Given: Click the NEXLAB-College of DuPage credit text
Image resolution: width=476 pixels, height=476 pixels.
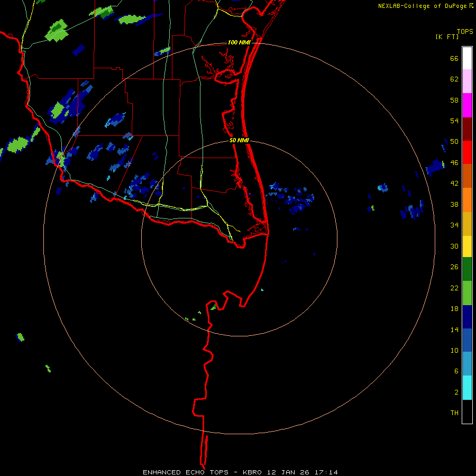Looking at the screenshot, I should (423, 6).
